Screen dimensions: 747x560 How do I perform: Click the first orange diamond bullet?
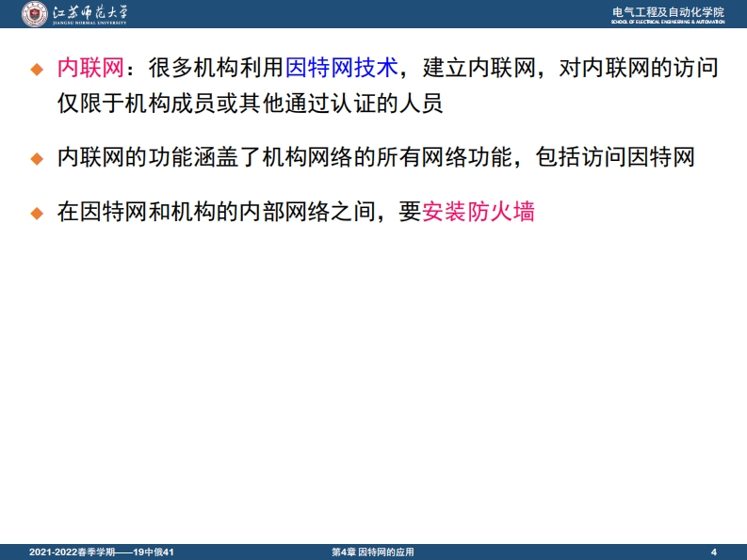[37, 70]
